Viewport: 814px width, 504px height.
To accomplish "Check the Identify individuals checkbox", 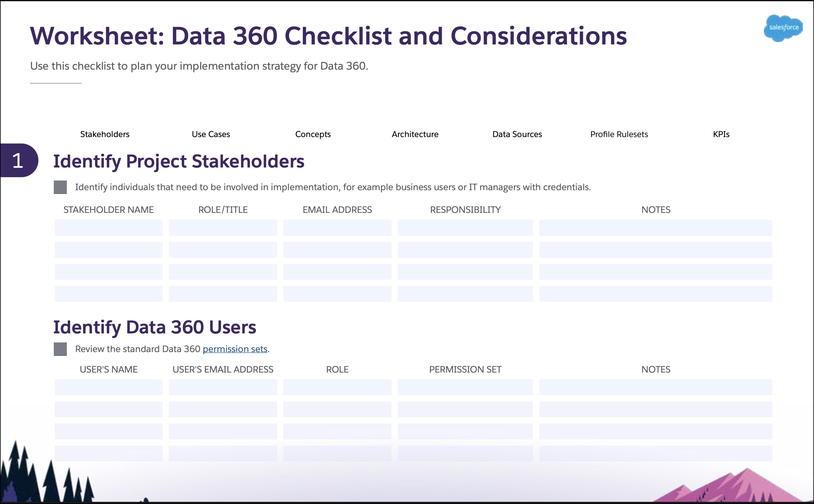I will coord(60,187).
